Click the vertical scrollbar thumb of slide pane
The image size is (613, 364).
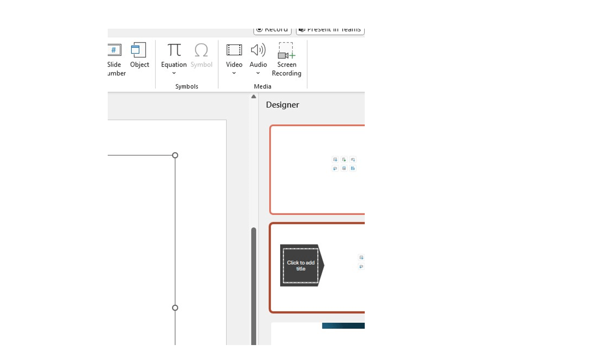coord(253,286)
